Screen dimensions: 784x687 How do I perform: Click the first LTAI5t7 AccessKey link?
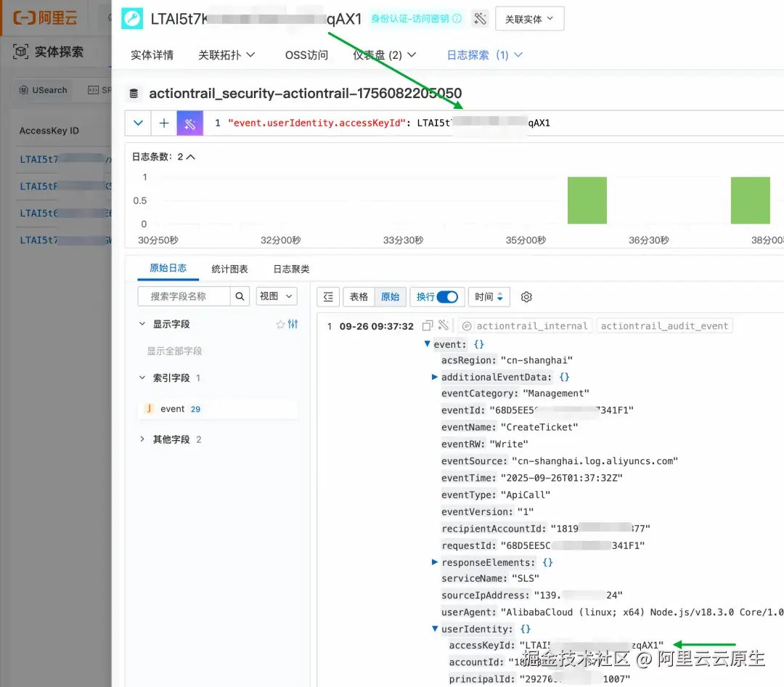[x=65, y=159]
